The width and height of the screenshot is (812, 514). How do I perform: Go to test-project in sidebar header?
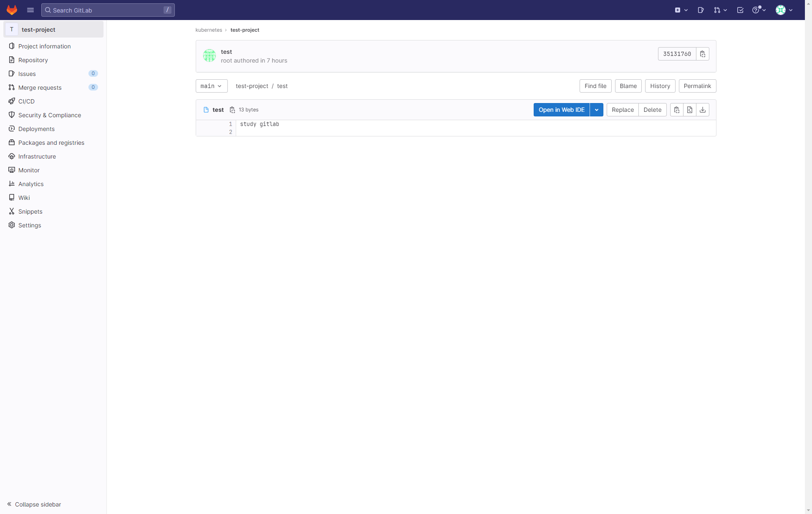[53, 30]
